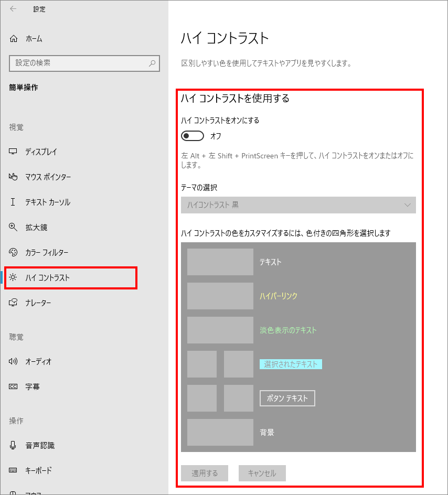448x495 pixels.
Task: Click the 設定の検索 search field
Action: click(84, 63)
